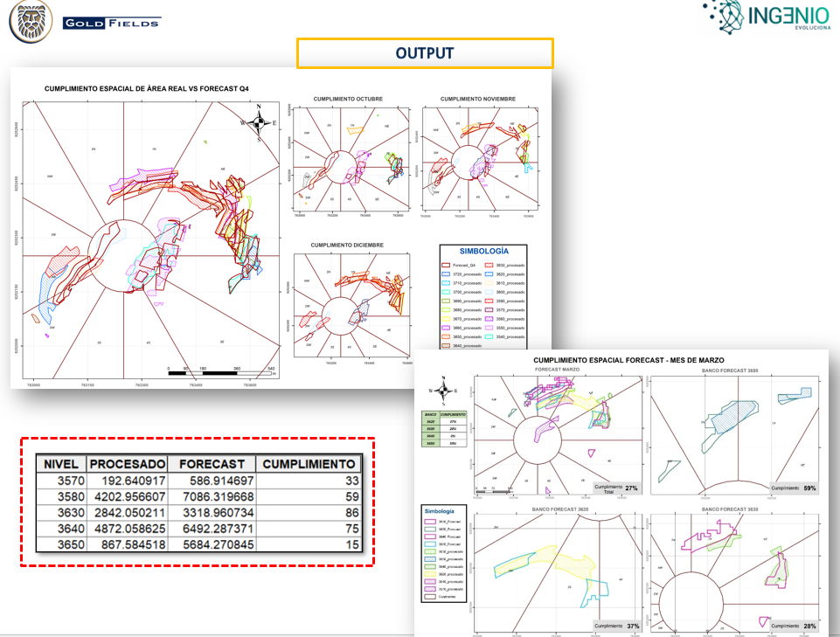The image size is (840, 637).
Task: Click the CUMPLIMIENTO header in the large table
Action: point(309,464)
